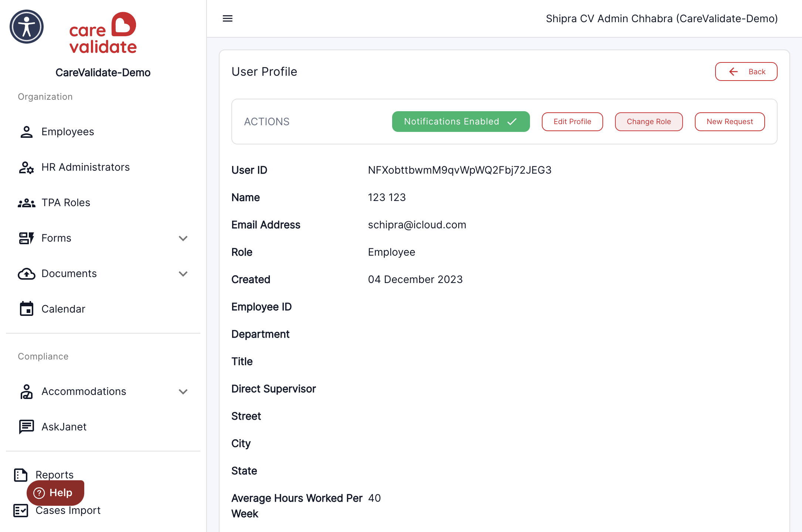Open Reports from the sidebar
The height and width of the screenshot is (532, 802).
point(54,475)
